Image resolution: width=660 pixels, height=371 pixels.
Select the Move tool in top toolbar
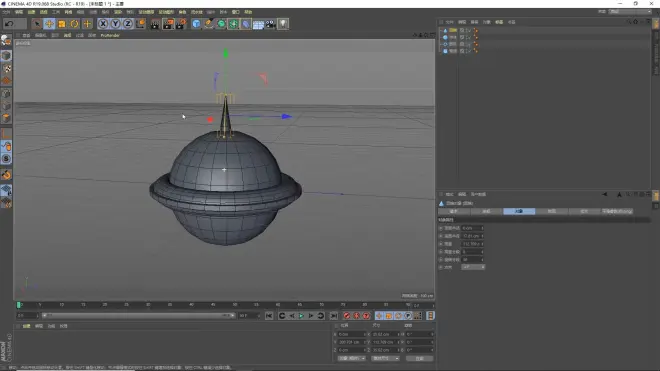(49, 24)
